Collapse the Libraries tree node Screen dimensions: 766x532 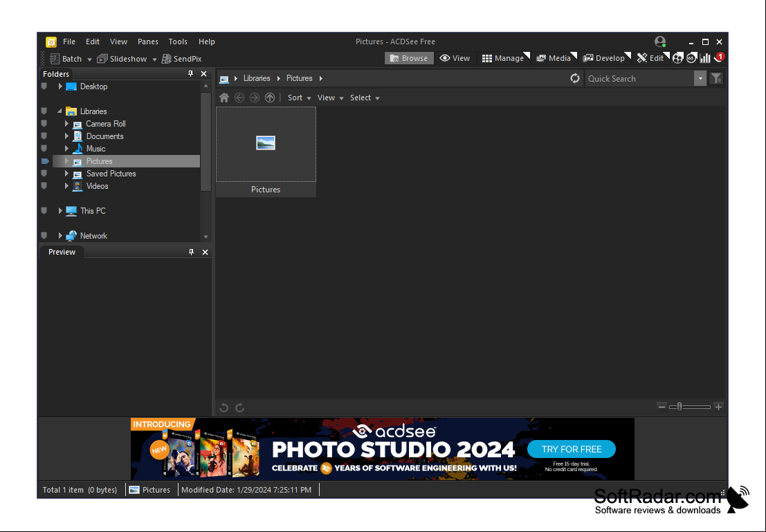60,111
